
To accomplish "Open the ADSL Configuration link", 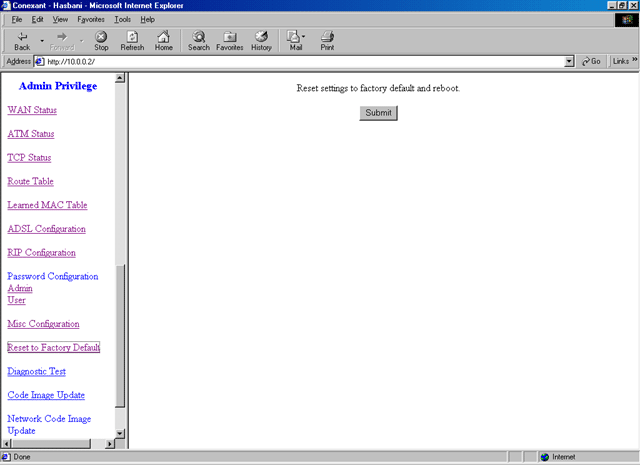I will (x=47, y=229).
